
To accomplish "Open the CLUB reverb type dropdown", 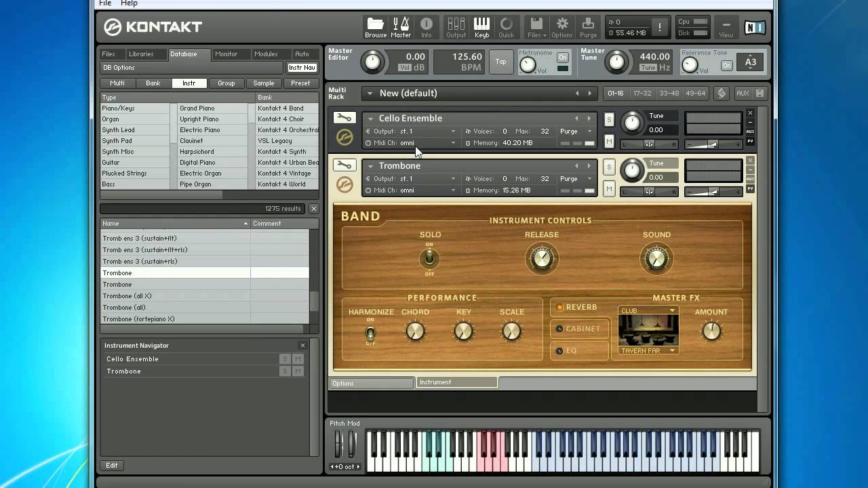I will (x=648, y=311).
